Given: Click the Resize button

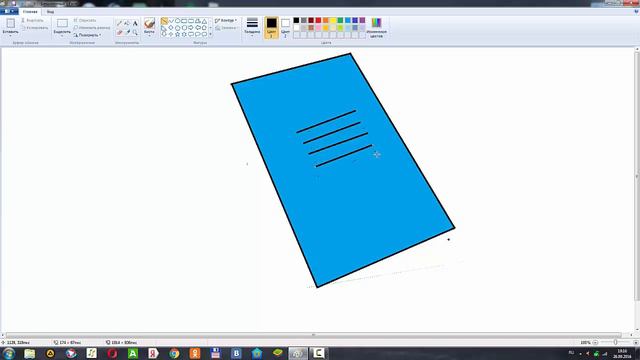Looking at the screenshot, I should pyautogui.click(x=92, y=28).
